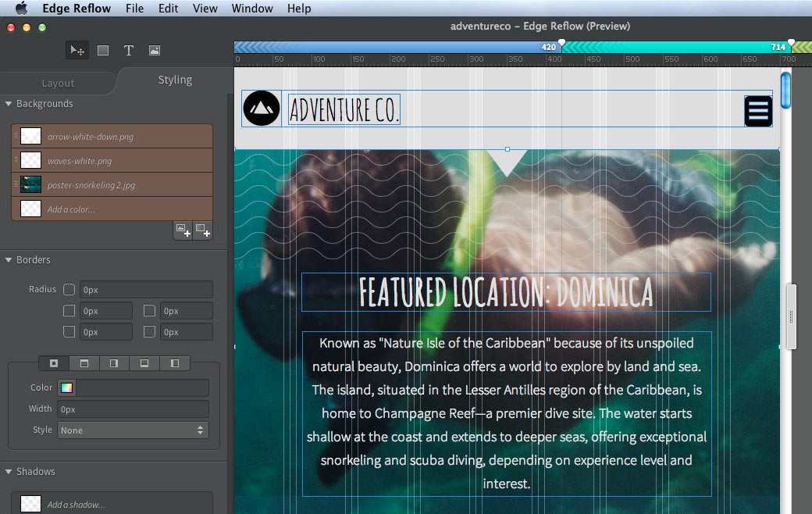Select right border side button
This screenshot has width=812, height=514.
(114, 363)
